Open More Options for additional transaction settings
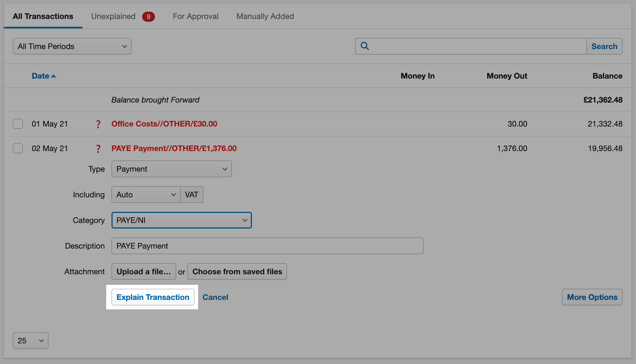 (x=592, y=297)
